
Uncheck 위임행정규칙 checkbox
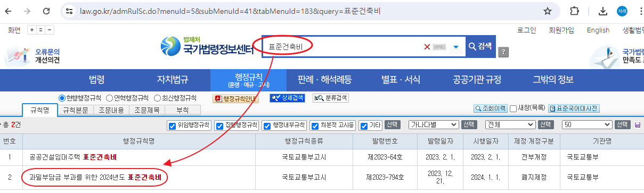coord(172,126)
